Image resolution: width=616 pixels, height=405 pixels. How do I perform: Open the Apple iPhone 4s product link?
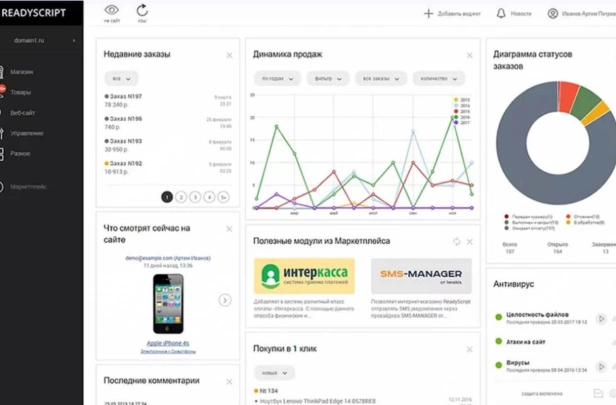pos(168,343)
